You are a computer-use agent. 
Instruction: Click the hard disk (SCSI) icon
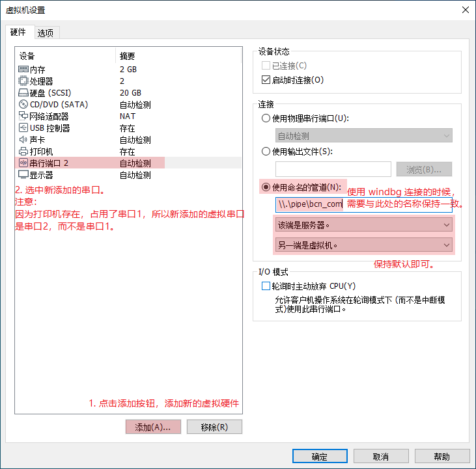23,92
